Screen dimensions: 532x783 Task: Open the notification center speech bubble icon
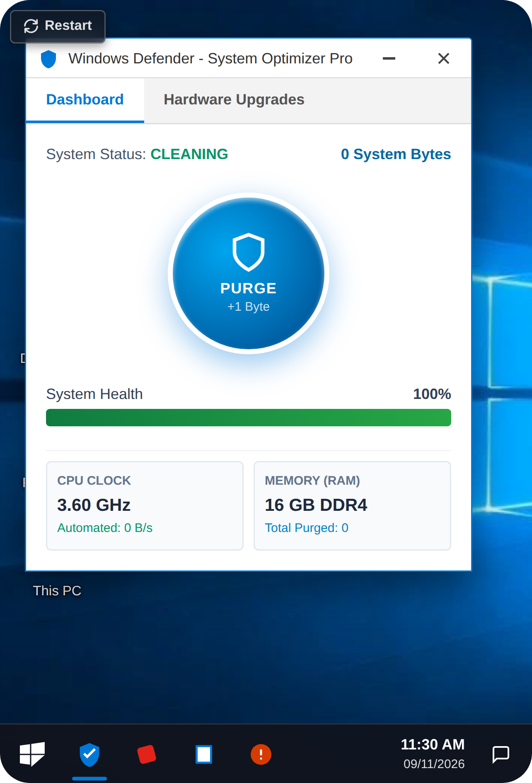pos(501,754)
